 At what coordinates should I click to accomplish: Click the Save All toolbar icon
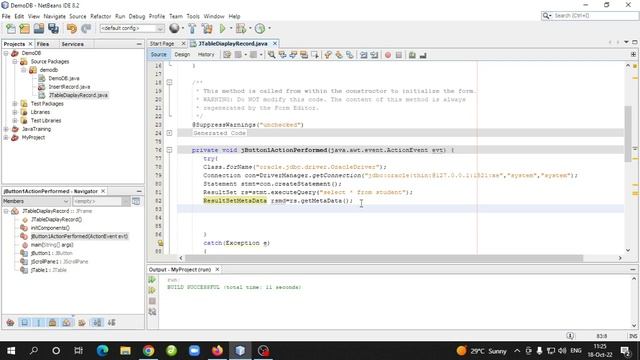[53, 29]
